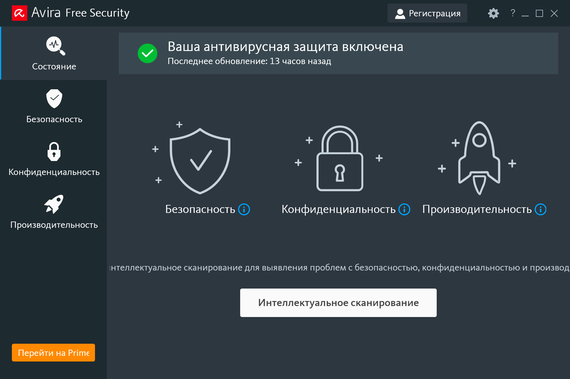
Task: Open the Безопасность shield sidebar icon
Action: point(54,98)
